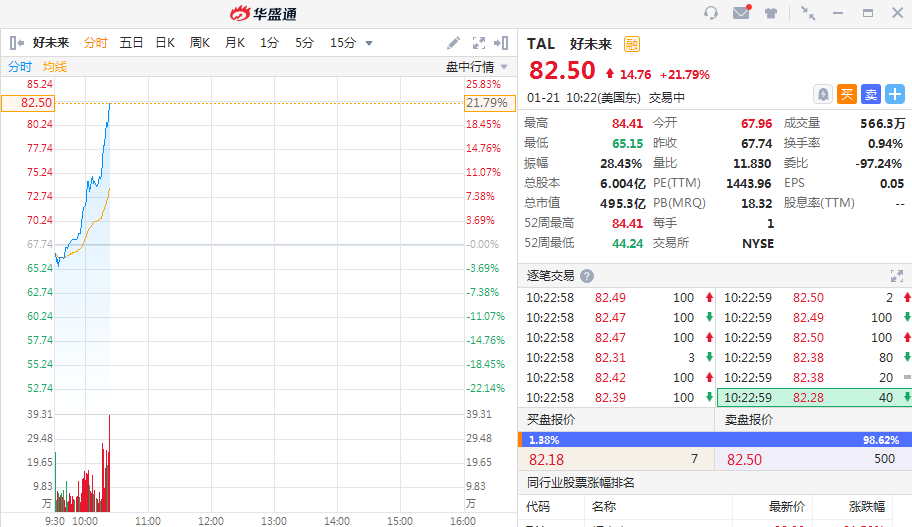
Task: Collapse the left panel arrow icon
Action: [x=16, y=43]
